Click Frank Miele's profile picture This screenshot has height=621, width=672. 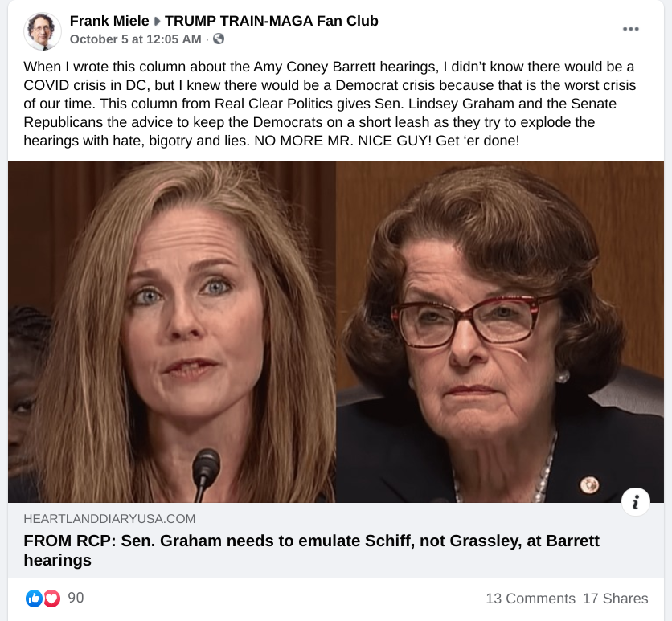pos(41,31)
